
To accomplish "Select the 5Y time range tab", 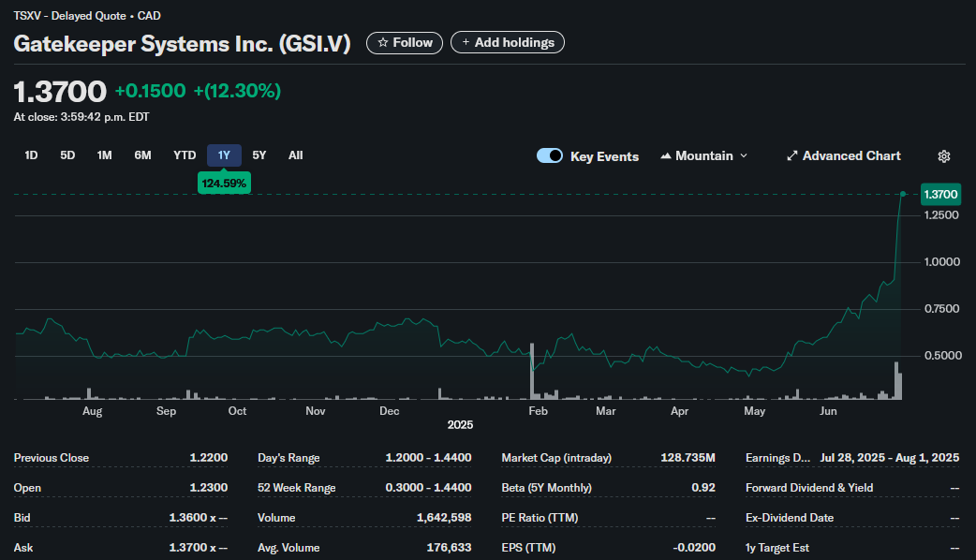I will pos(259,155).
